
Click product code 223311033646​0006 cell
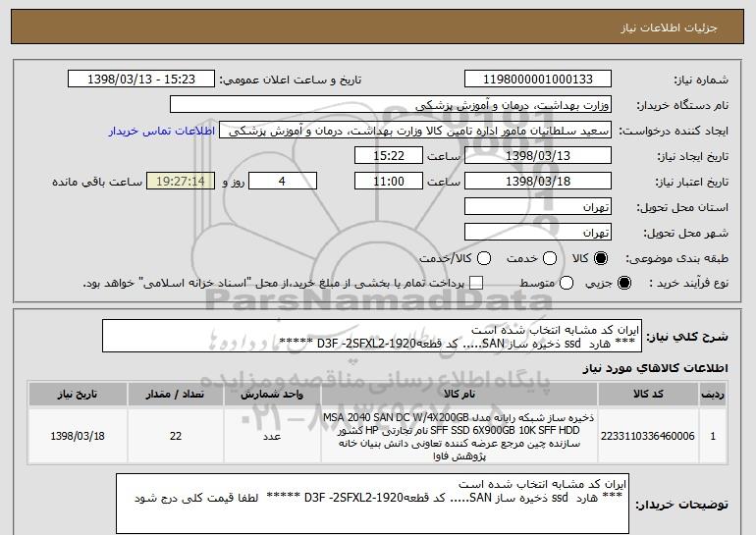pos(648,436)
